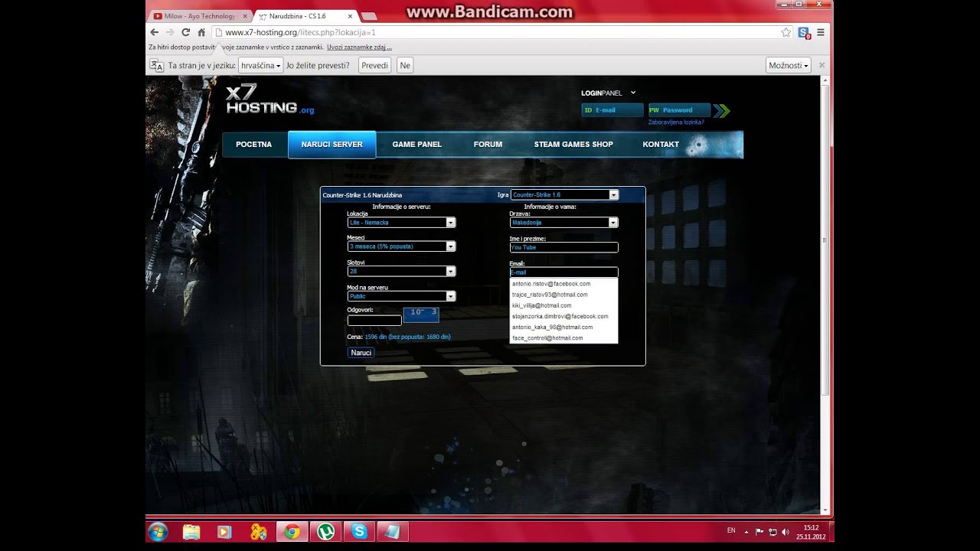
Task: Select trajce_ristov93@hotmail.com suggestion
Action: (563, 295)
